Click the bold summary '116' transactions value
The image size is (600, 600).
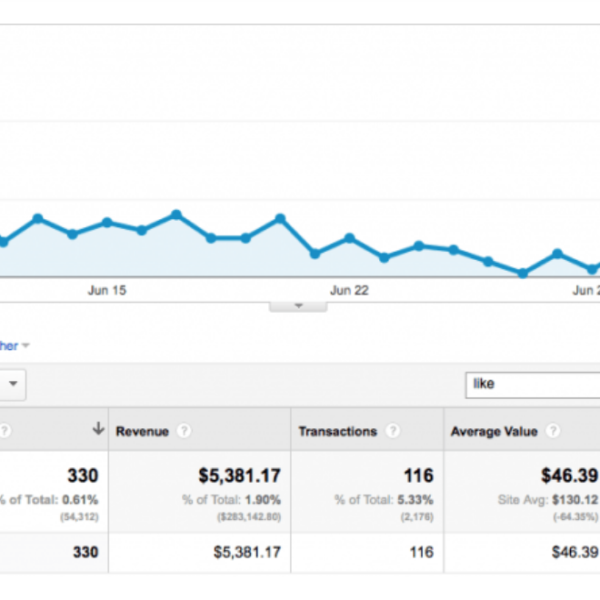(x=419, y=476)
